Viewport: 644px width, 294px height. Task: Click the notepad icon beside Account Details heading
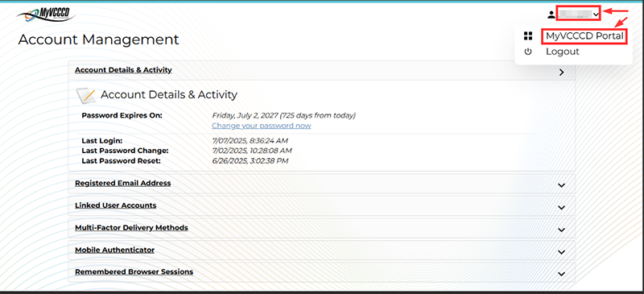coord(86,95)
